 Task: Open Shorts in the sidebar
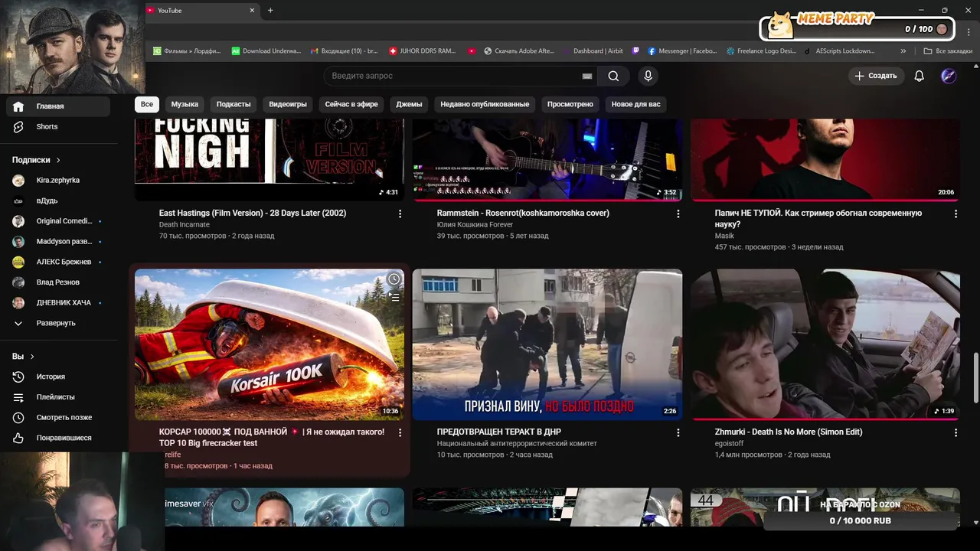(x=58, y=127)
